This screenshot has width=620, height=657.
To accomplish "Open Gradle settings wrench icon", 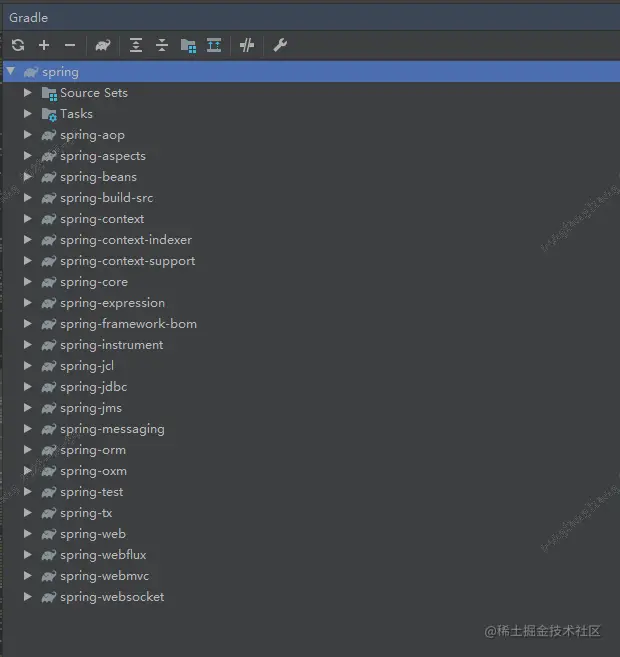I will point(280,45).
